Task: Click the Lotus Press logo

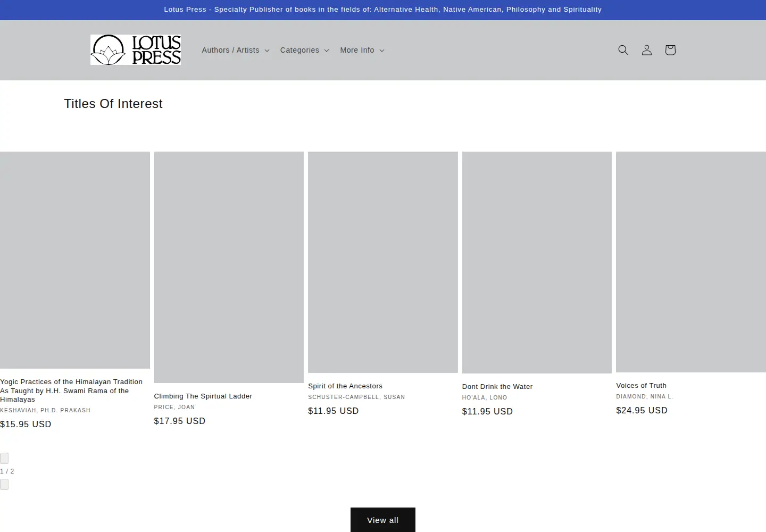Action: (136, 50)
